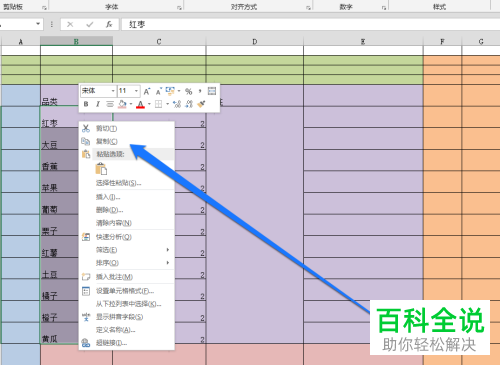Click the merge and center icon
Screen dimensions: 500x365
212,91
